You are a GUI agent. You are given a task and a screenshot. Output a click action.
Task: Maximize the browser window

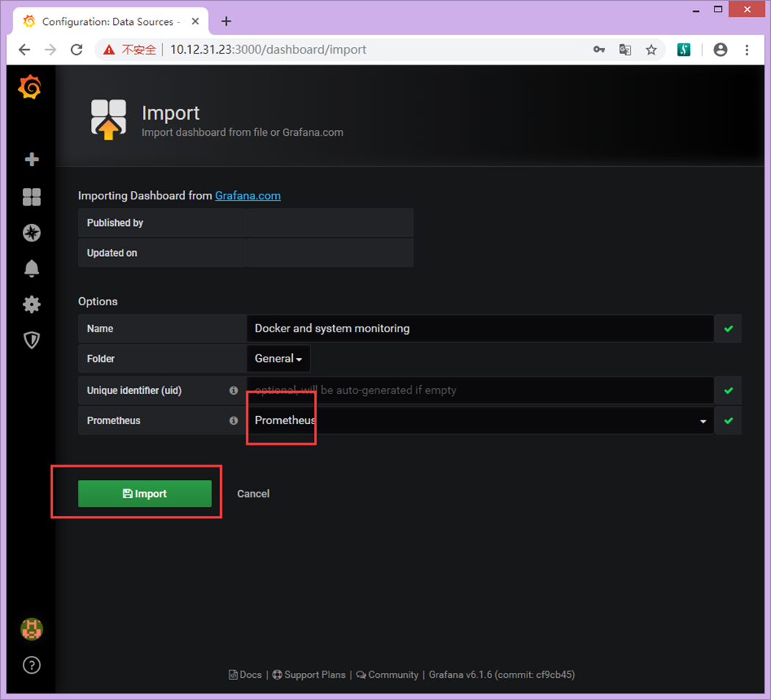[x=718, y=10]
